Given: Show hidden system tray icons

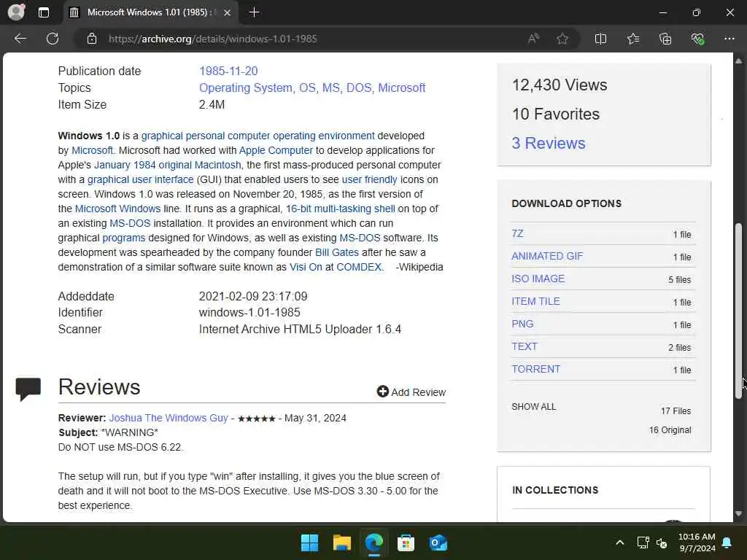Looking at the screenshot, I should [620, 542].
